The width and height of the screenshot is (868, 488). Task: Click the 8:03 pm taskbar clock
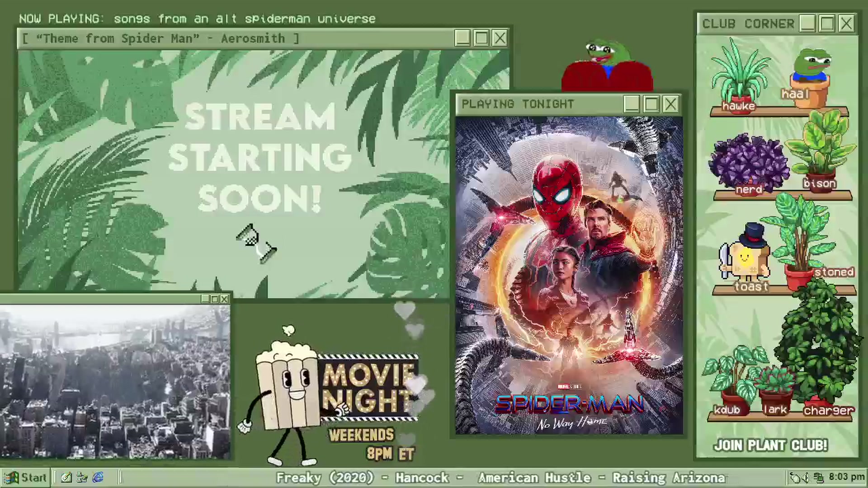(846, 477)
